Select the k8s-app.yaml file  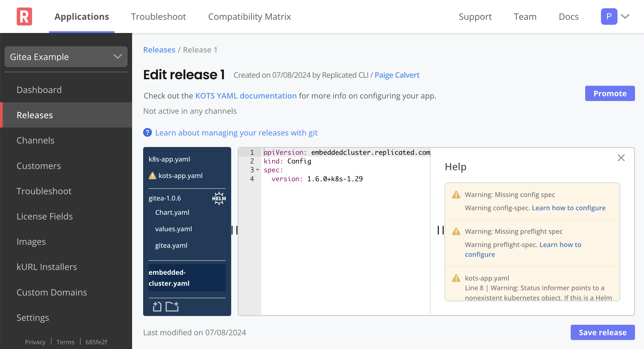point(170,158)
